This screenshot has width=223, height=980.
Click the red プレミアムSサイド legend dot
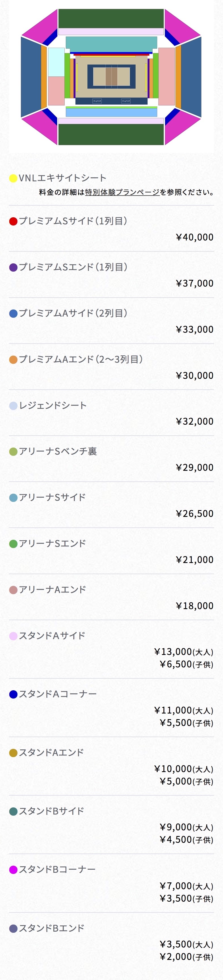coord(13,222)
